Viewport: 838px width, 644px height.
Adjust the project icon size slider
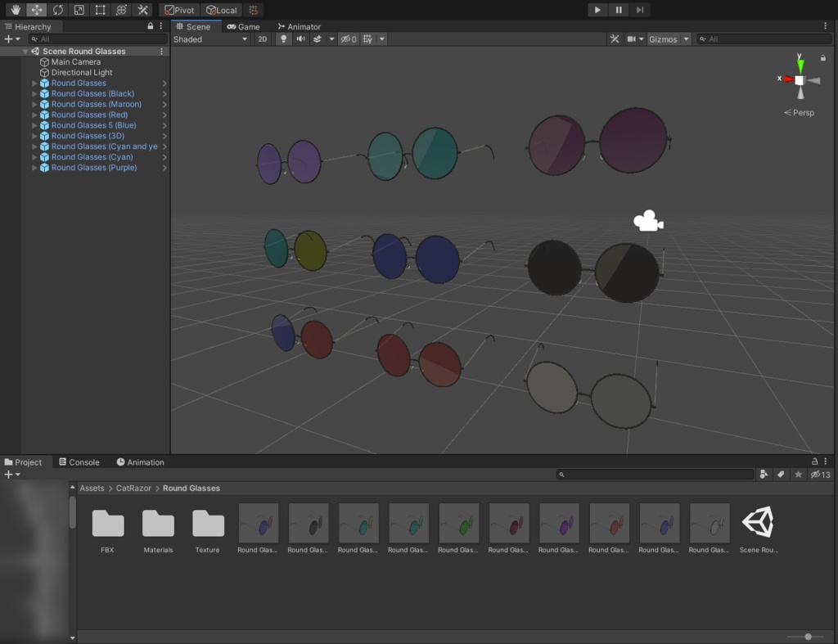tap(808, 637)
